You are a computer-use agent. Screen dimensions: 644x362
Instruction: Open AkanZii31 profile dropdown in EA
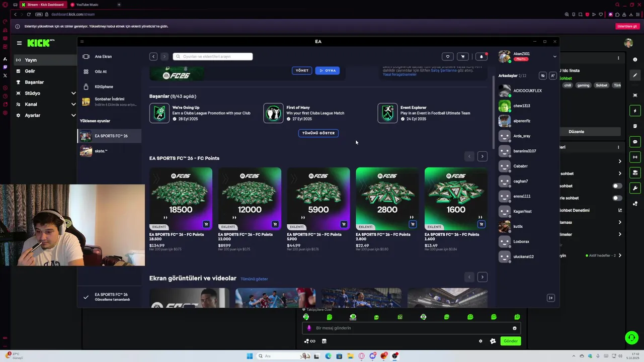pos(554,56)
